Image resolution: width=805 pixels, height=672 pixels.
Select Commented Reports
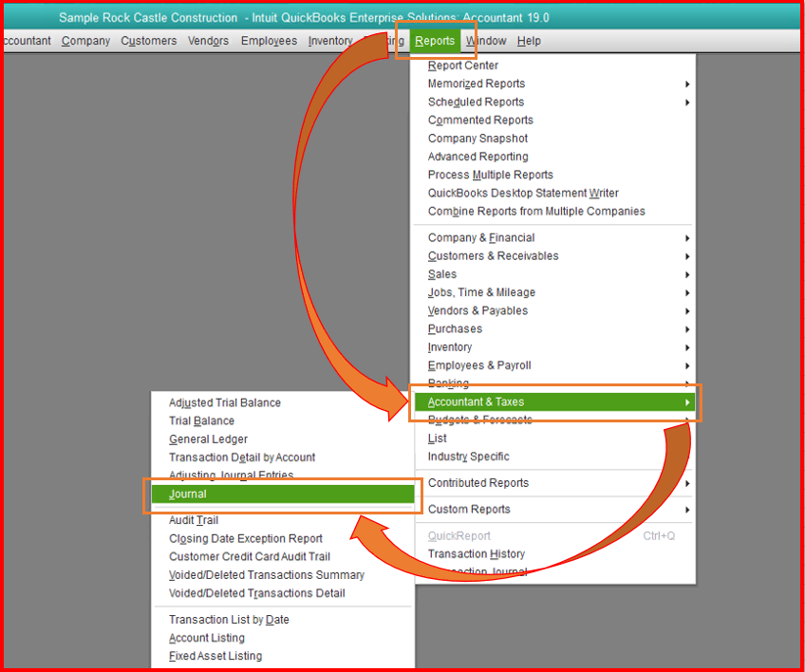pos(554,121)
